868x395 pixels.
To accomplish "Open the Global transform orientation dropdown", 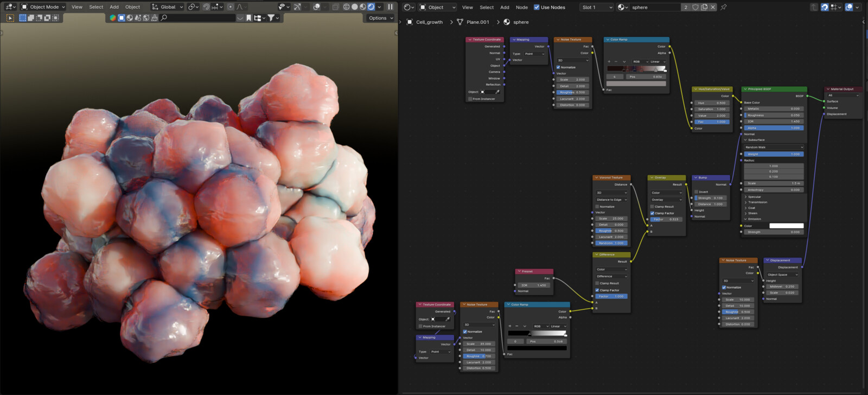I will pyautogui.click(x=167, y=7).
